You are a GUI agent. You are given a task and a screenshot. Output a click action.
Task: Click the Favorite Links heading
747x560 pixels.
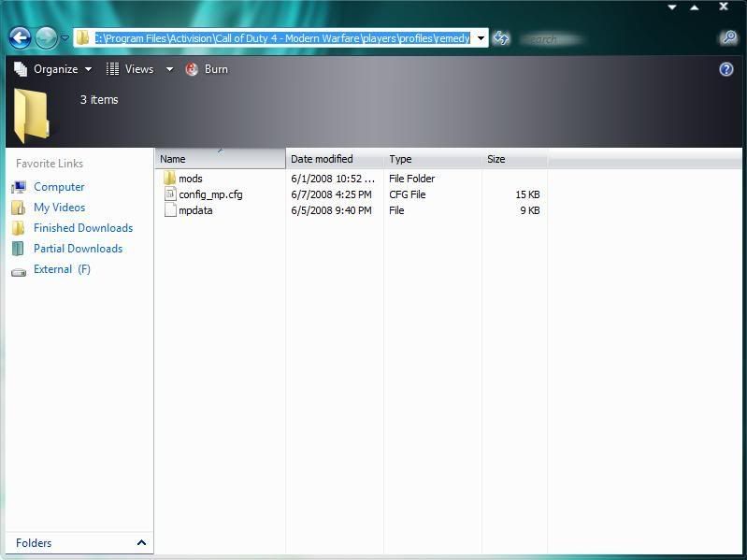tap(50, 164)
